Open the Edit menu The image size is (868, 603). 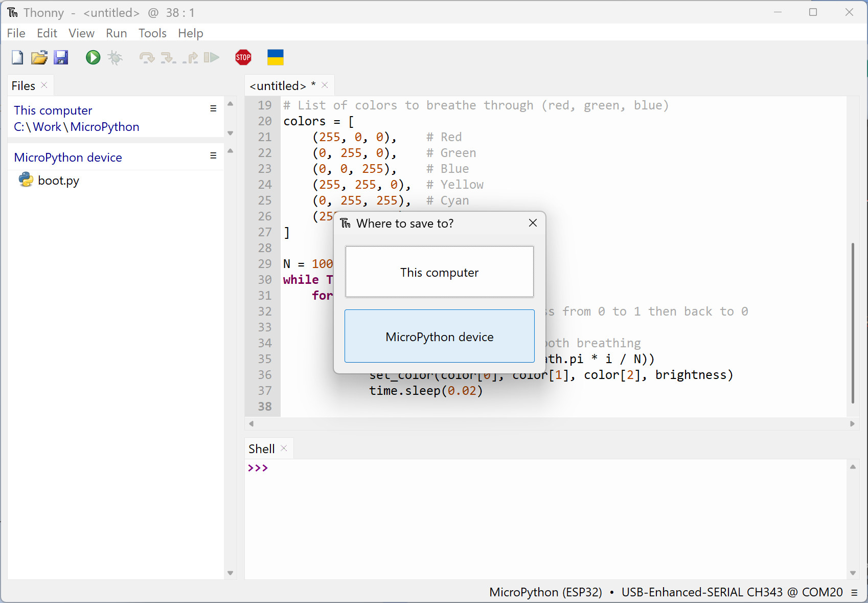point(47,33)
